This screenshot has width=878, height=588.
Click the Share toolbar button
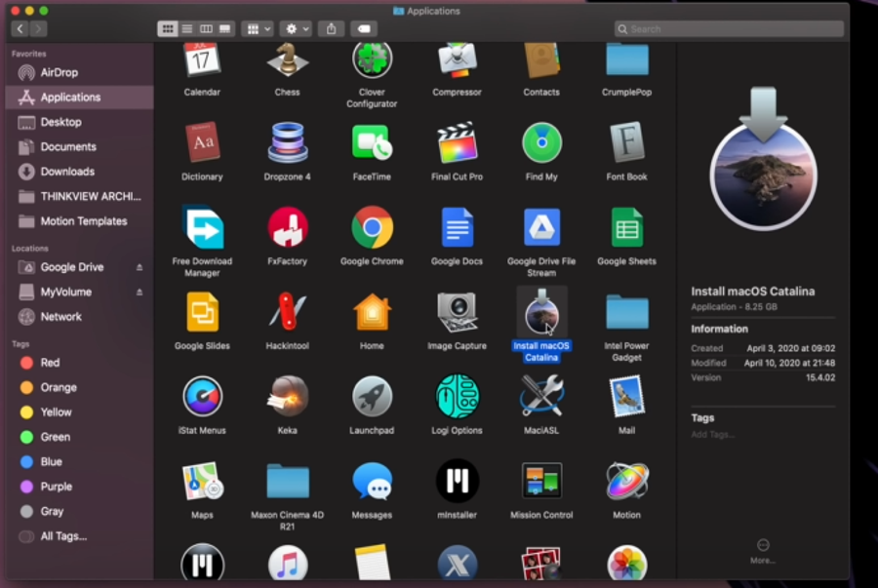click(331, 28)
